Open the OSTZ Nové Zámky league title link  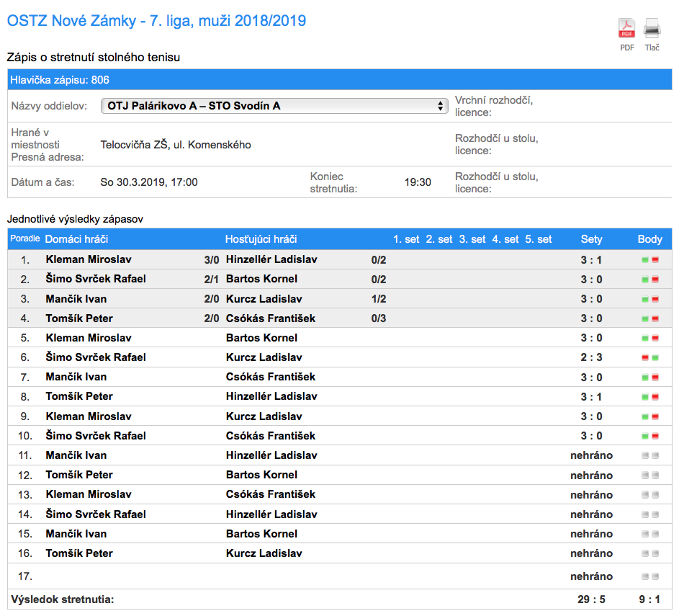pos(156,21)
